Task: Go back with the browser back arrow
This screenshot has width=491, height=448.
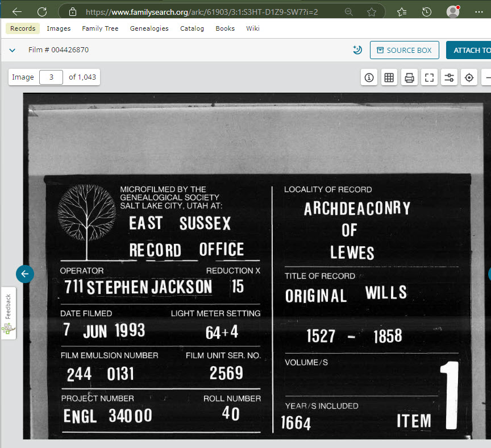Action: coord(17,12)
